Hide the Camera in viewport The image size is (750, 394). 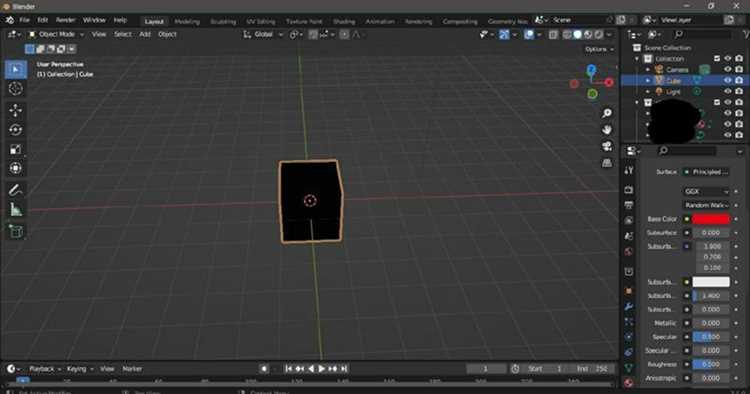(728, 69)
